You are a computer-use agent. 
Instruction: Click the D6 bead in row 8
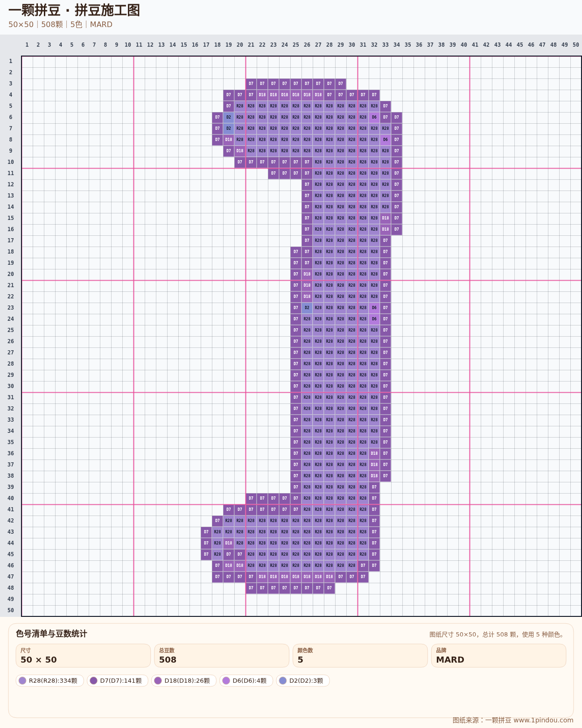pyautogui.click(x=386, y=140)
